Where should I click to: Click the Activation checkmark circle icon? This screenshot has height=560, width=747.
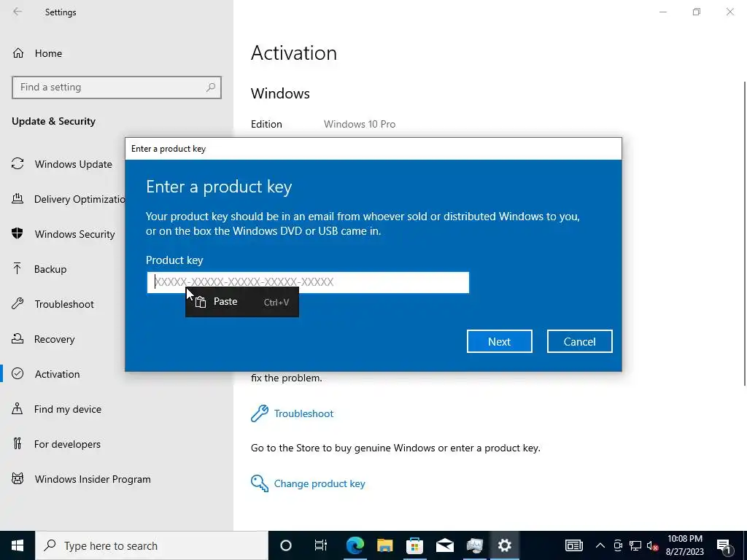pos(18,373)
